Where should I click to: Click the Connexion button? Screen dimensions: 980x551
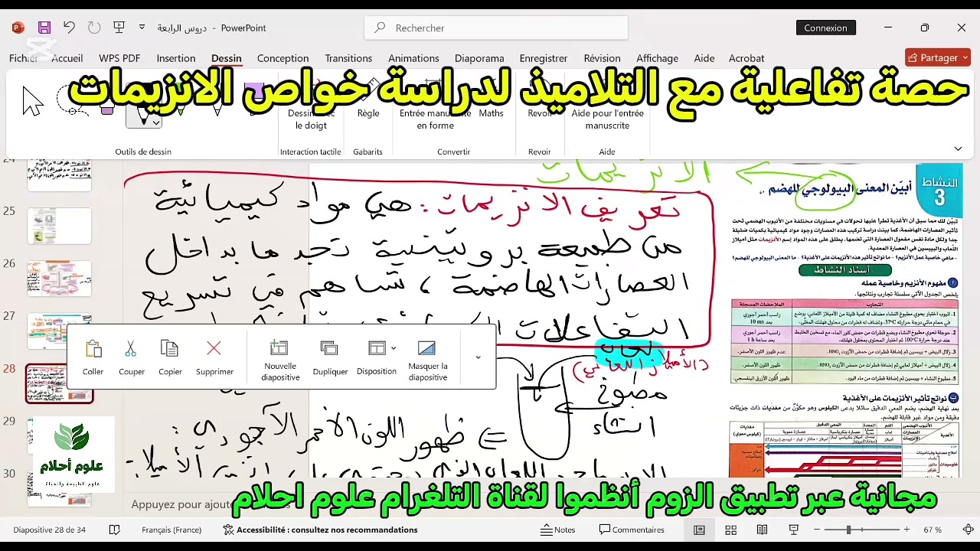point(826,28)
